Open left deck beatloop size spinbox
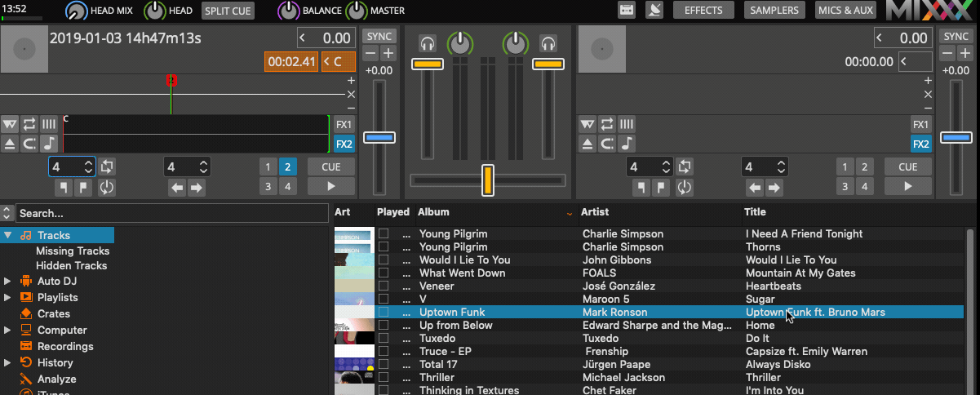Screen dimensions: 980x395 [72, 166]
